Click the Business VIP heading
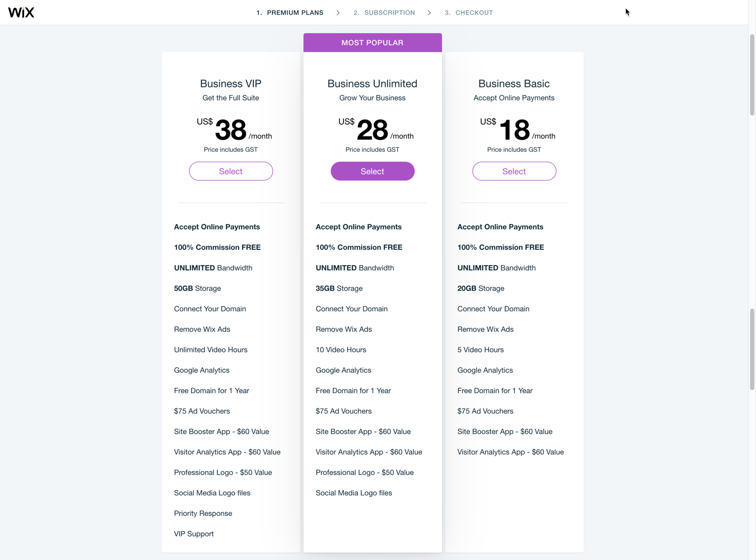756x560 pixels. pos(231,83)
